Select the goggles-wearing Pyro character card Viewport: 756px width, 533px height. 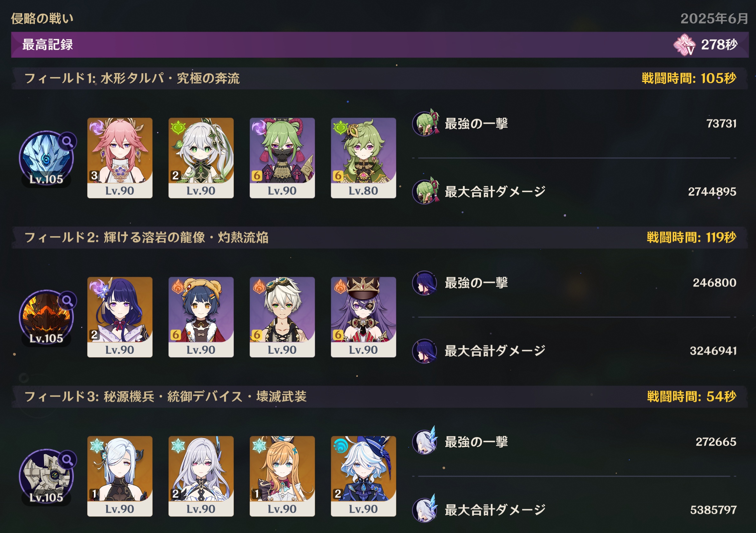(x=282, y=317)
